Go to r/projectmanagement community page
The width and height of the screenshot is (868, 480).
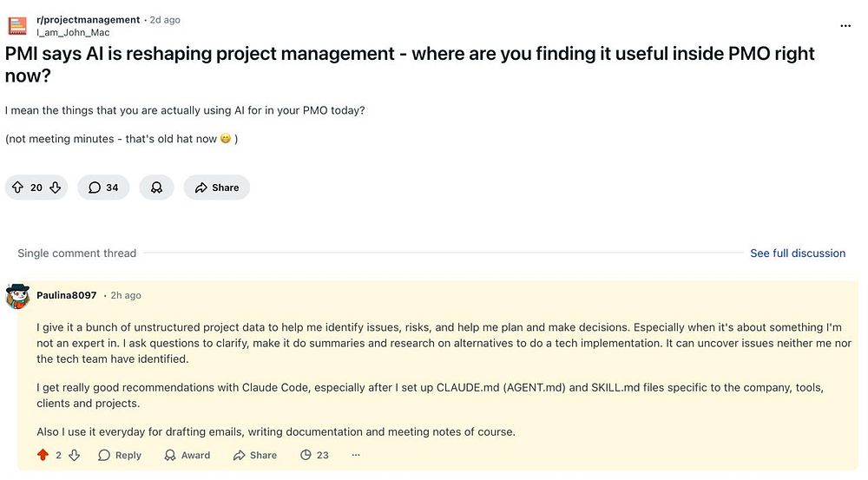88,19
